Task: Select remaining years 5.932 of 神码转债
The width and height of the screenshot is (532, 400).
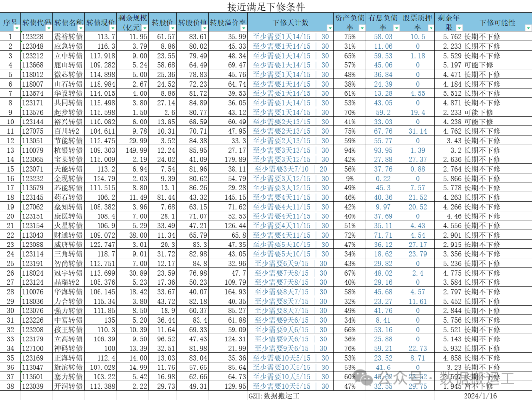Action: click(x=449, y=349)
